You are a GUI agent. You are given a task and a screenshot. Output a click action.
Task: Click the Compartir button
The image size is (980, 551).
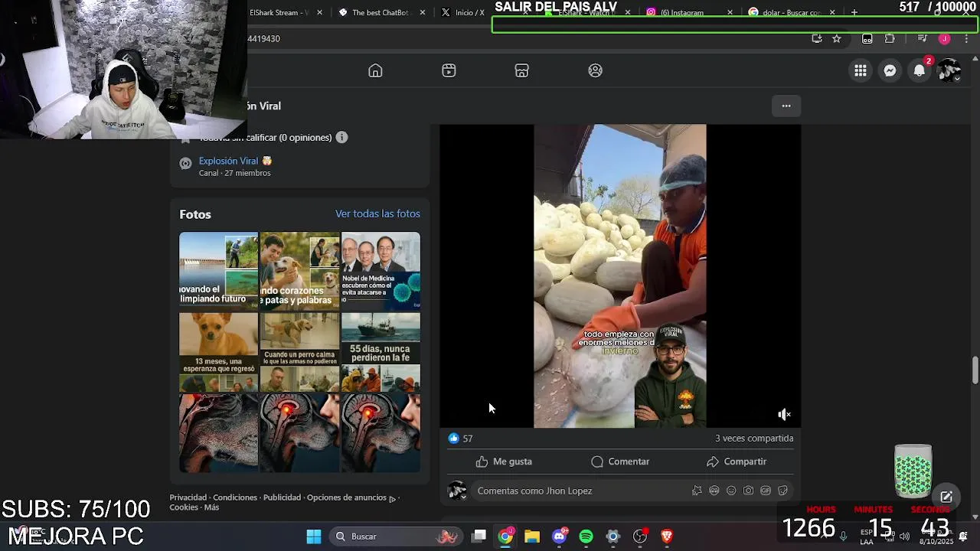[737, 461]
